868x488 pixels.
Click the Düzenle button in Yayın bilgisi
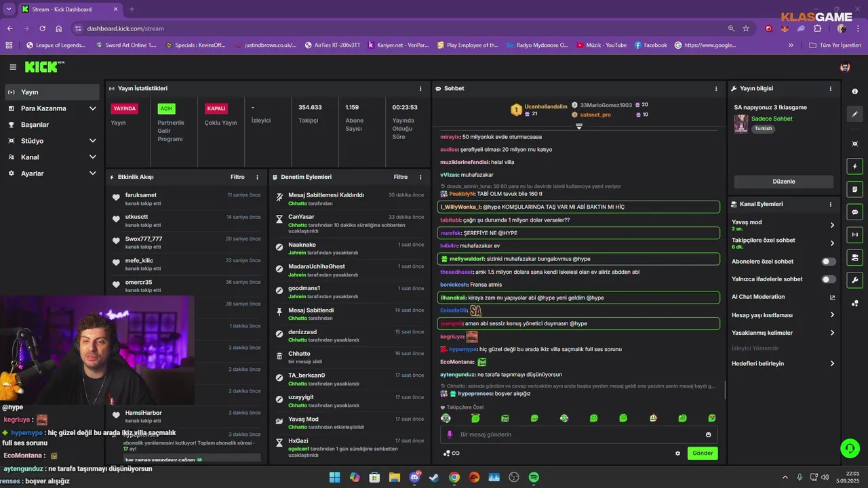point(783,182)
